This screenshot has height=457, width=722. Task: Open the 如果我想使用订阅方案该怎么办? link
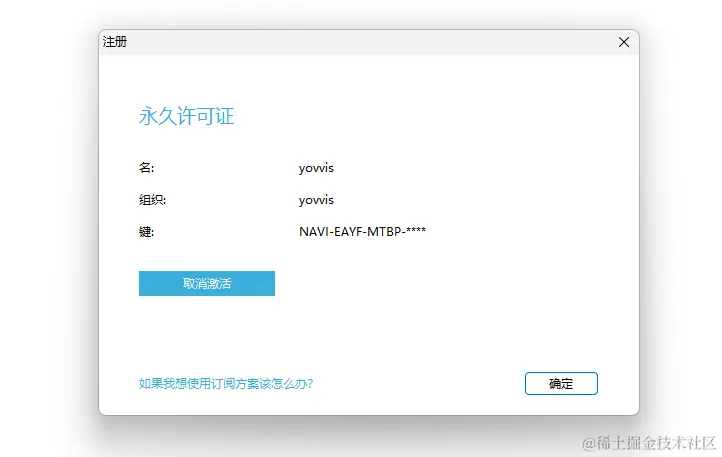click(226, 383)
